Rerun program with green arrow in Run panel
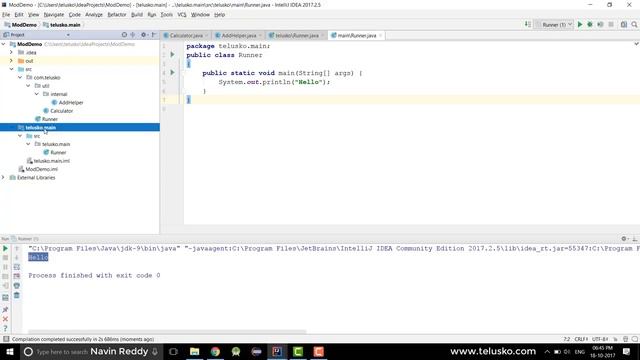This screenshot has width=640, height=360. point(5,248)
